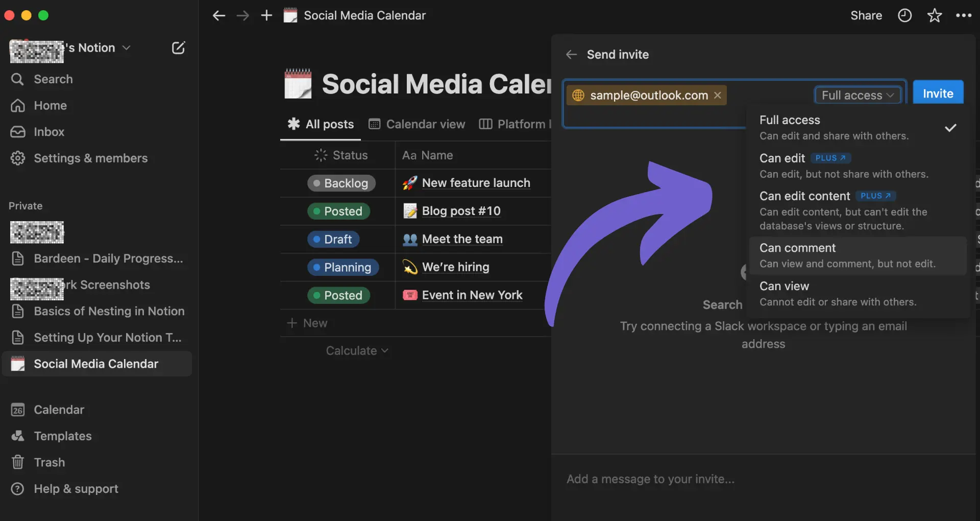Click the Share button
This screenshot has width=980, height=521.
click(866, 15)
